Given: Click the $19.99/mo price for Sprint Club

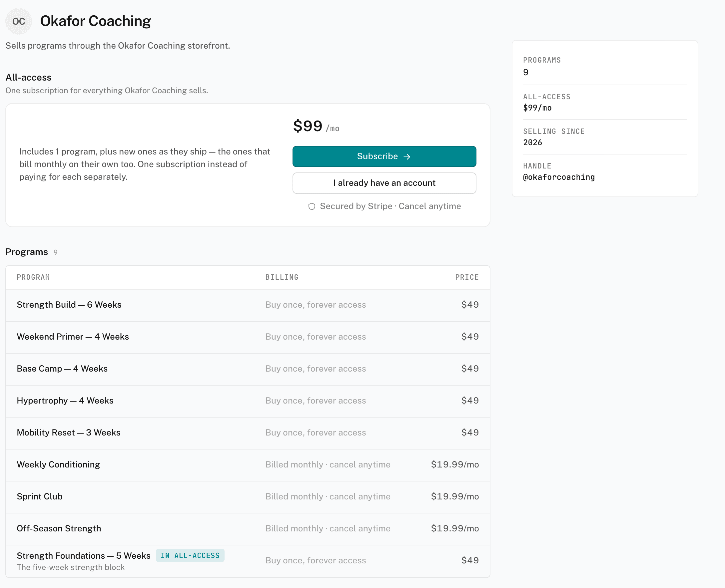Looking at the screenshot, I should [x=454, y=496].
